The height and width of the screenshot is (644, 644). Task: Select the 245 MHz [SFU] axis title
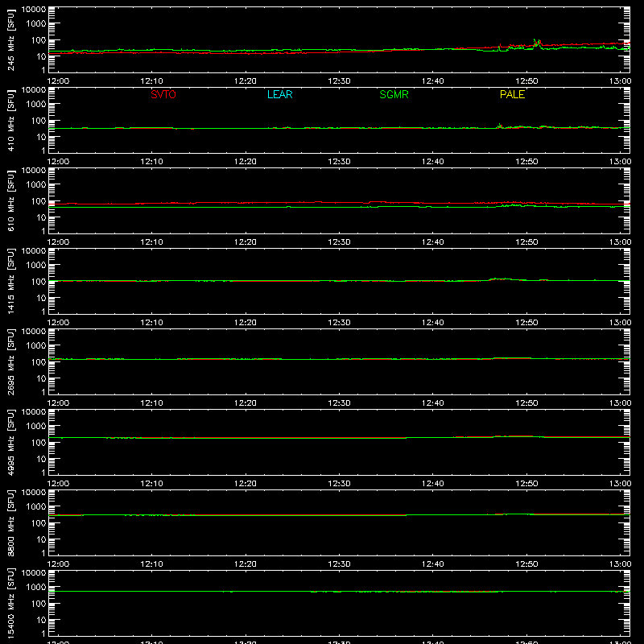(x=11, y=40)
